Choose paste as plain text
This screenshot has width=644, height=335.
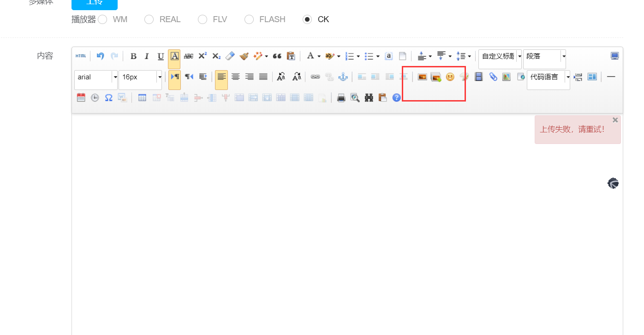click(x=291, y=56)
